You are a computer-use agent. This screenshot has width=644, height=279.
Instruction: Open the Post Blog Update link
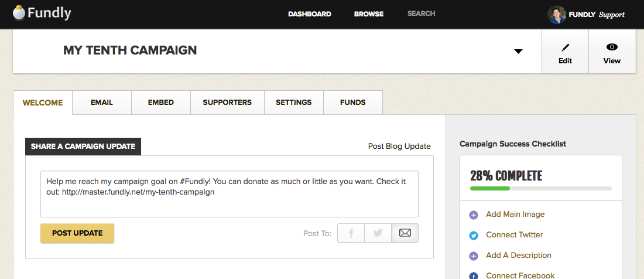coord(399,147)
